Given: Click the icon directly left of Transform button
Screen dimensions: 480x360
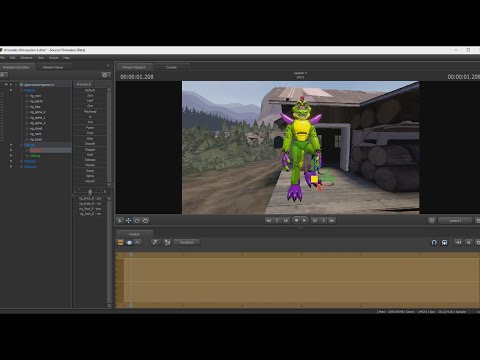Looking at the screenshot, I should point(167,243).
